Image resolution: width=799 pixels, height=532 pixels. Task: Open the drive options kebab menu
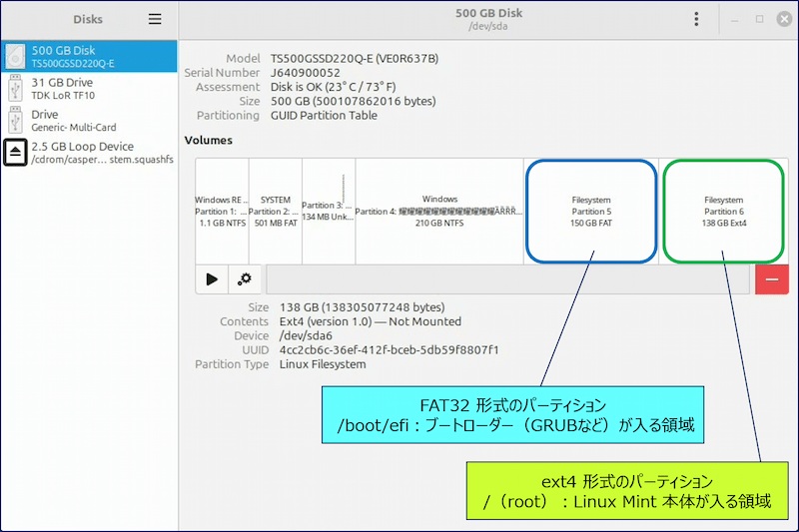tap(696, 19)
